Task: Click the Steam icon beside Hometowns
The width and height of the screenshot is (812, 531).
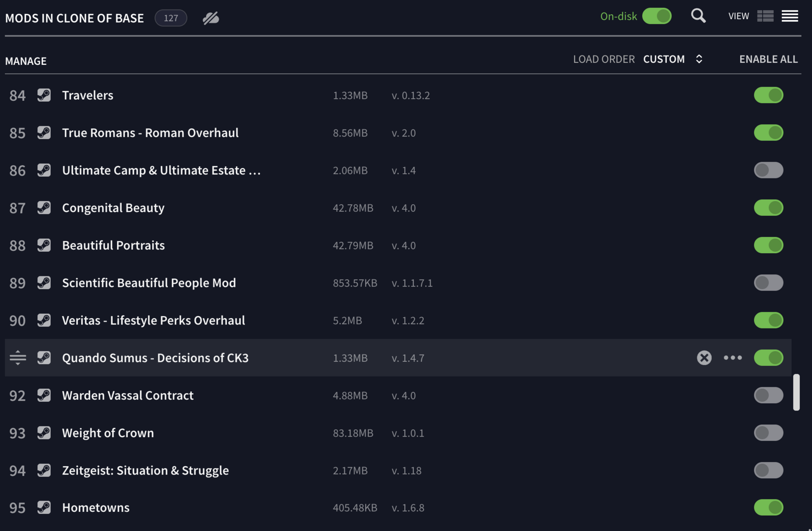Action: 44,507
